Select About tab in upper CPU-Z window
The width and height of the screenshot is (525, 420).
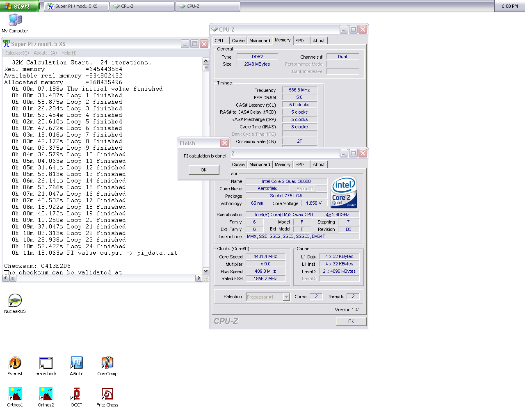319,41
